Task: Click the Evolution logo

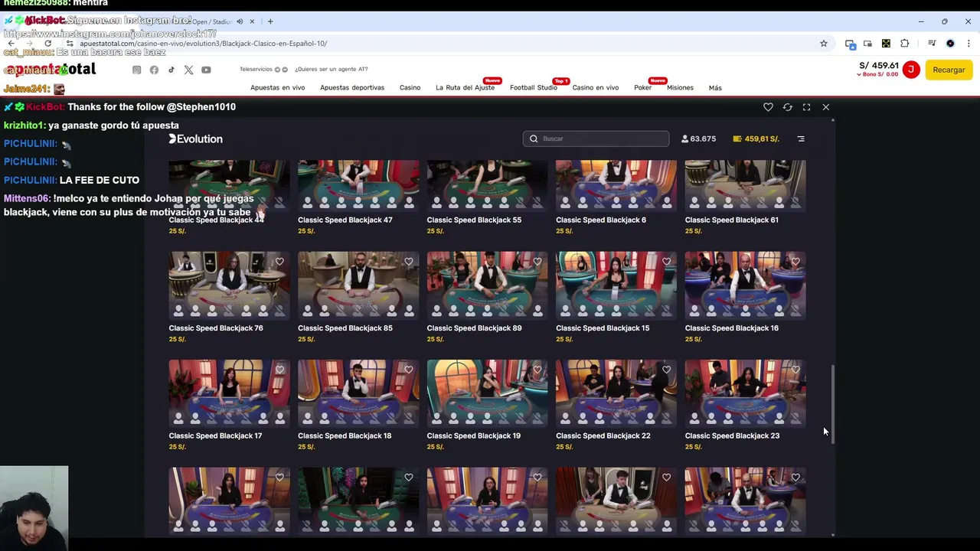Action: coord(196,139)
